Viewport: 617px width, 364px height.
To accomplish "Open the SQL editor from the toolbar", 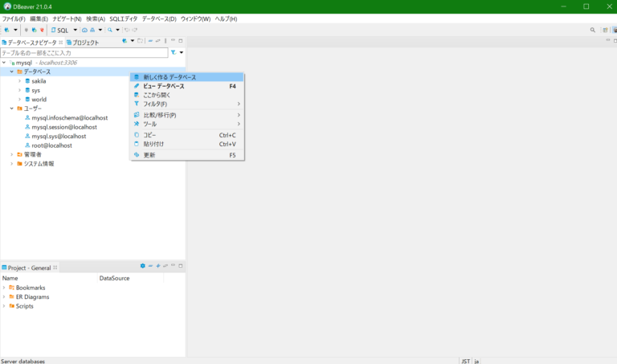I will (59, 30).
